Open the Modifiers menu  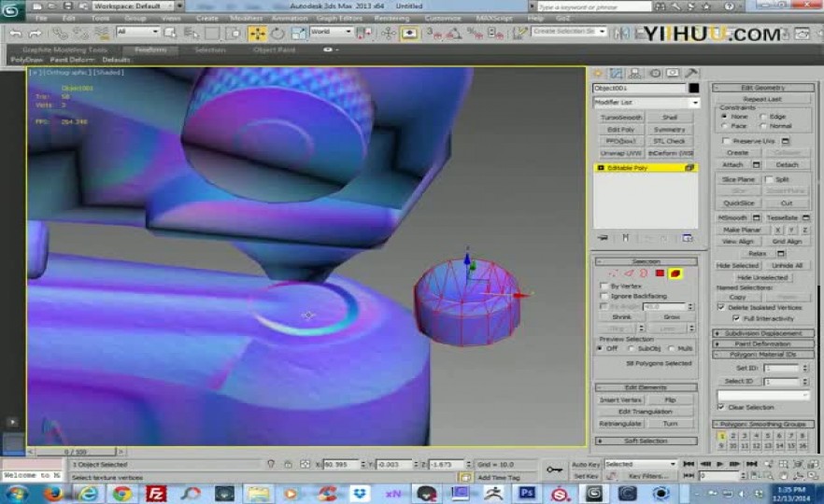(x=246, y=18)
